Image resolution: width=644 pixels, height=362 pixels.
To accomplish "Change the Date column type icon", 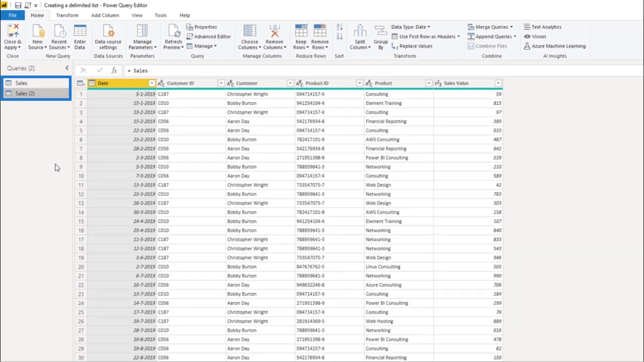I will point(92,83).
